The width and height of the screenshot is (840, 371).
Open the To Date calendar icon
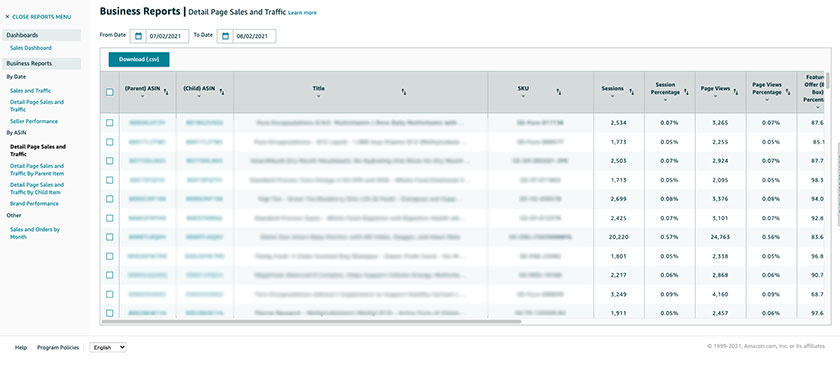click(x=226, y=36)
